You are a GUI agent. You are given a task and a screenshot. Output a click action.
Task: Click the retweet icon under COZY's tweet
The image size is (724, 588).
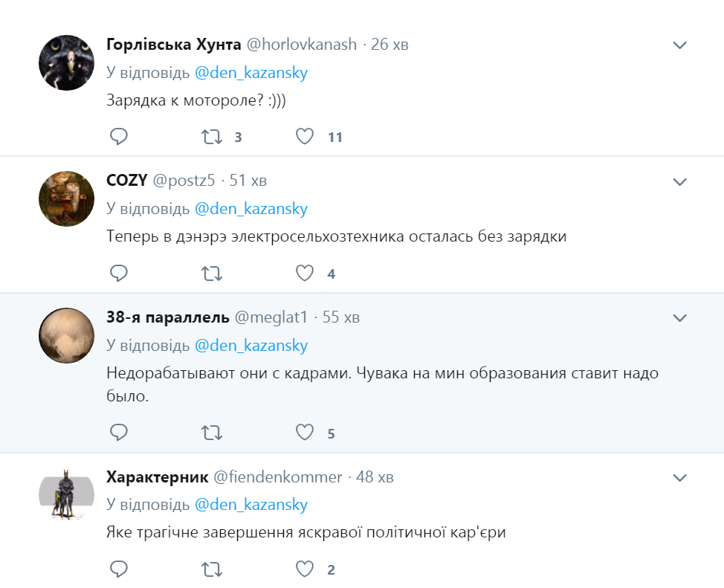(210, 273)
